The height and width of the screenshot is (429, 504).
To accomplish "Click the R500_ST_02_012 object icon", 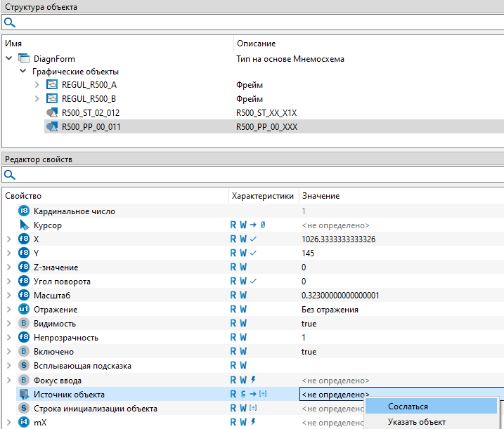I will (x=51, y=112).
